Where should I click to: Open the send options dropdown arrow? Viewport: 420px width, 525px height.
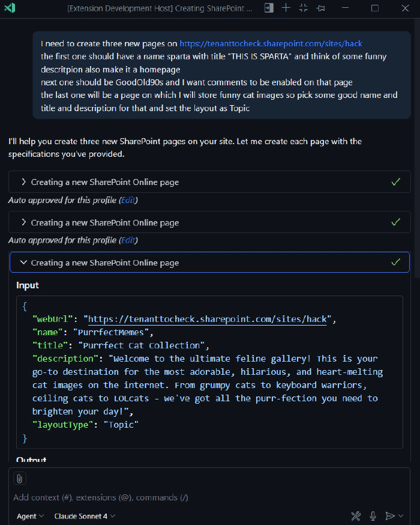click(x=400, y=516)
